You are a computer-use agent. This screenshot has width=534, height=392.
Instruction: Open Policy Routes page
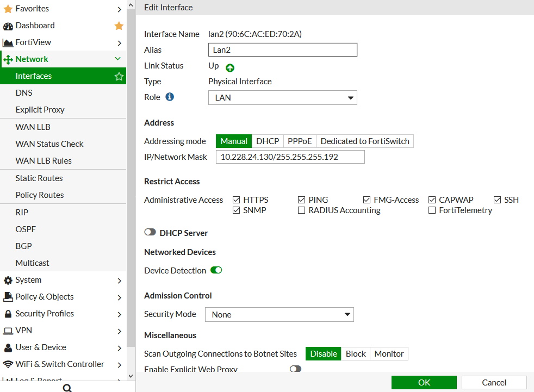[x=63, y=195]
